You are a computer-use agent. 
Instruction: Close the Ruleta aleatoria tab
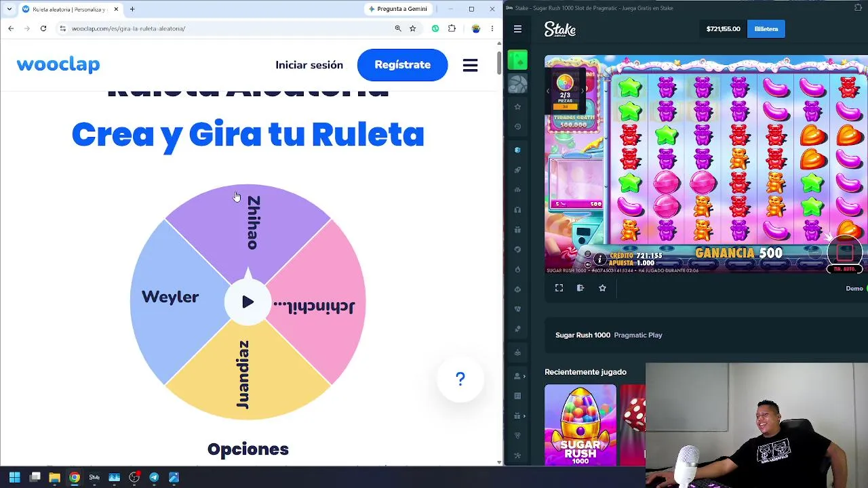pyautogui.click(x=116, y=9)
